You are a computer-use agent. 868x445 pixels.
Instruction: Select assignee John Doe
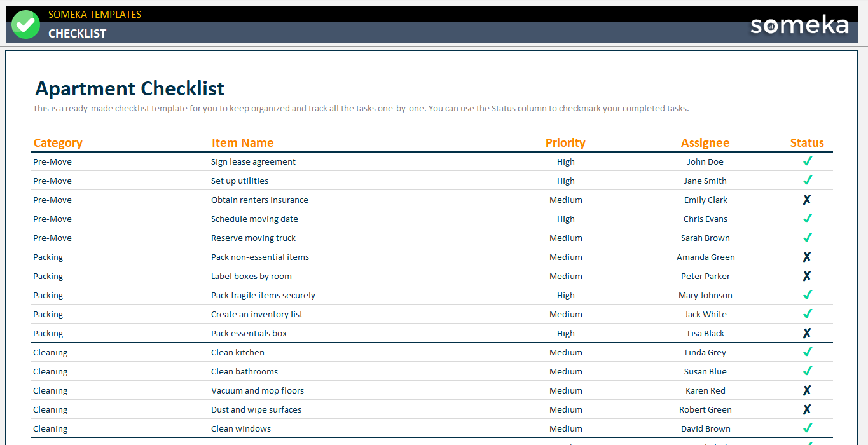(x=705, y=161)
